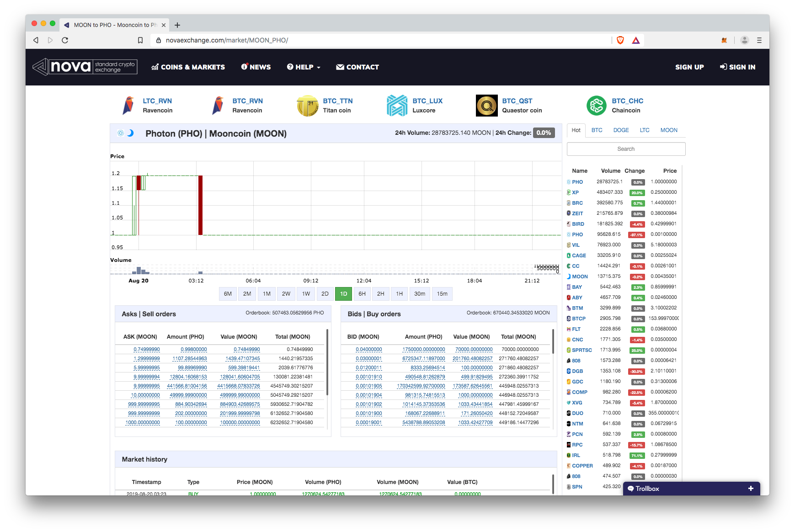Click Sign Up

(x=689, y=67)
